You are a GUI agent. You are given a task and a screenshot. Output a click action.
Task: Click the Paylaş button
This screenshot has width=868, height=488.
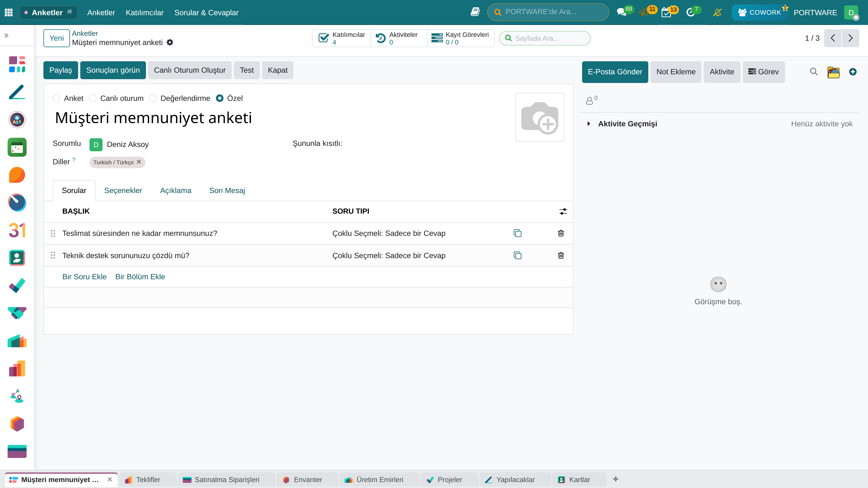pos(61,70)
